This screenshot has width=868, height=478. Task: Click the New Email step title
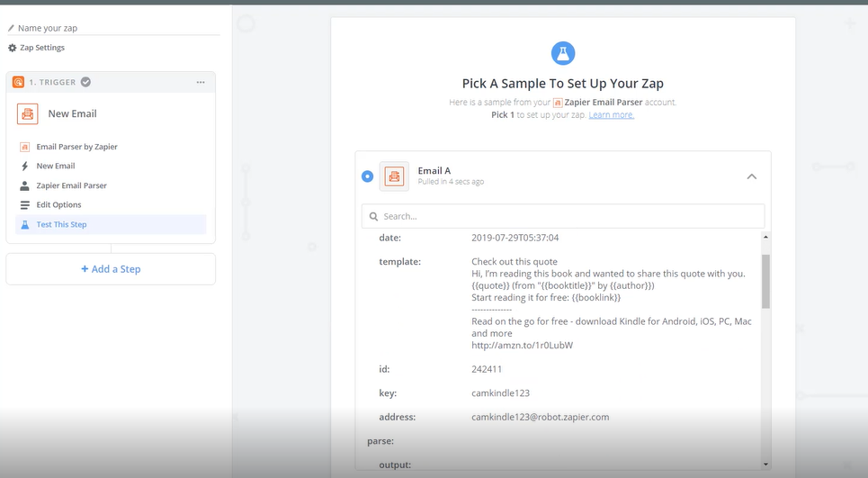[73, 113]
